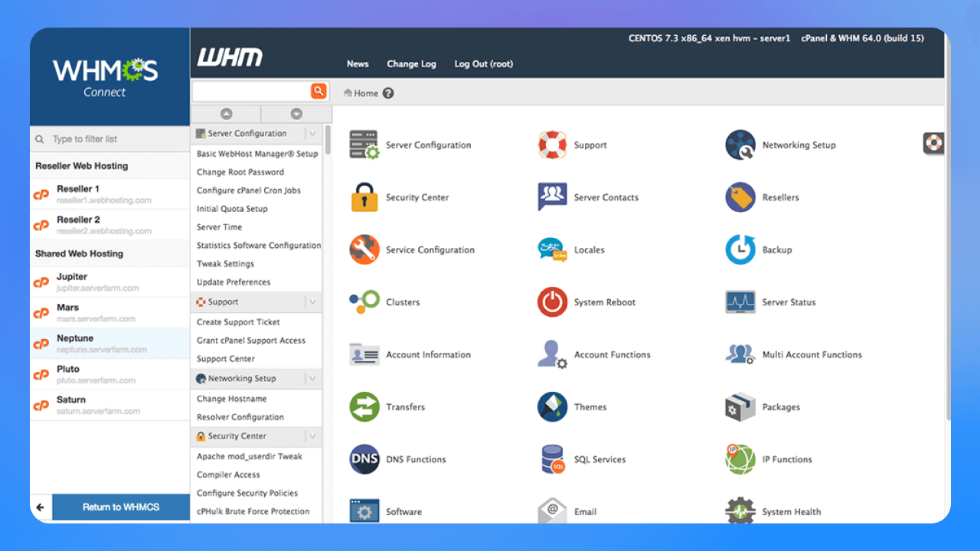980x551 pixels.
Task: Open the Account Functions icon
Action: (x=552, y=354)
